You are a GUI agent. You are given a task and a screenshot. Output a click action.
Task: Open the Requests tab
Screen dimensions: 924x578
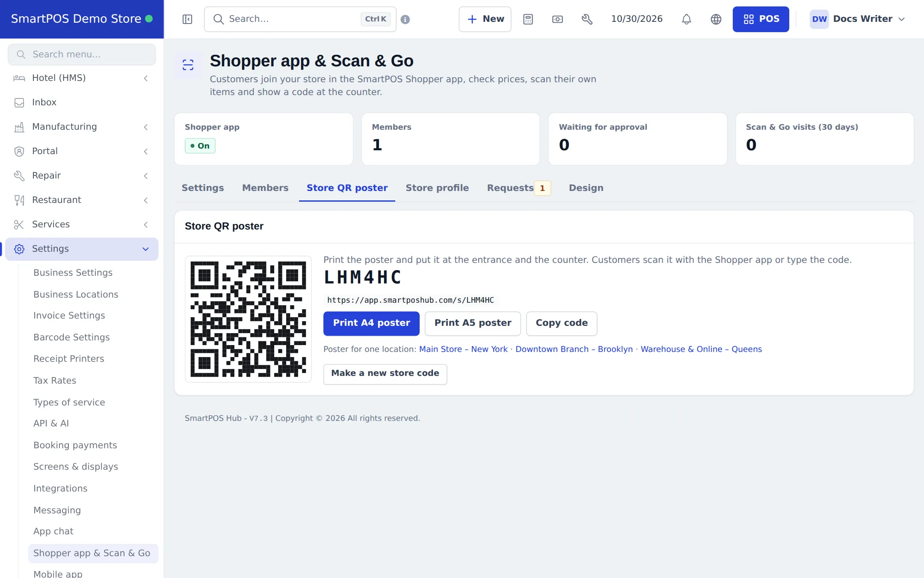click(x=519, y=188)
